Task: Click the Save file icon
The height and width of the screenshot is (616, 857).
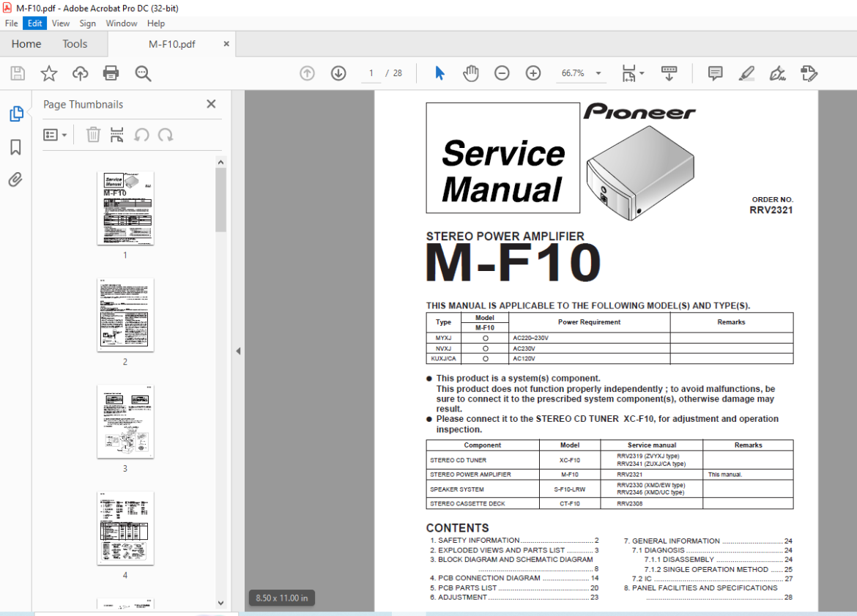Action: tap(18, 73)
